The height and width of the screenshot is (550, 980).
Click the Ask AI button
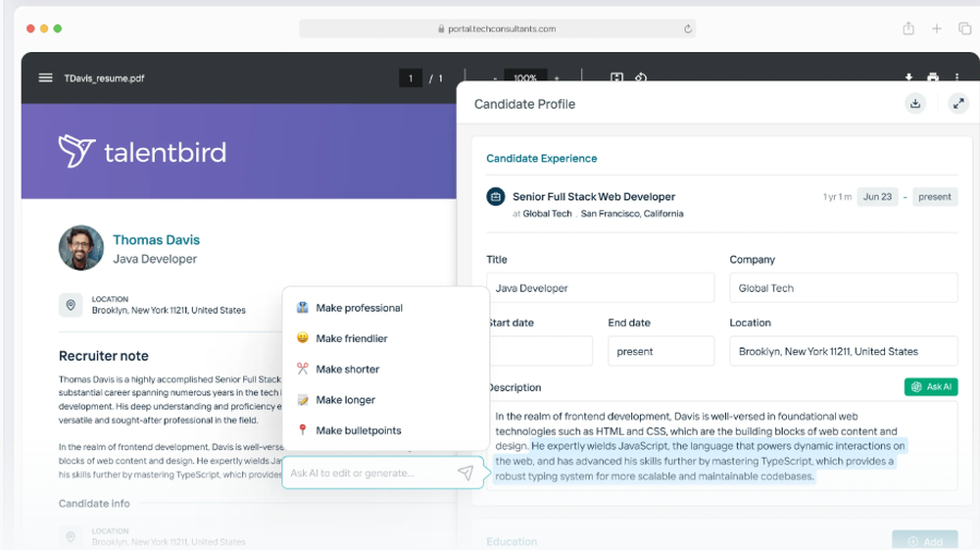[931, 387]
